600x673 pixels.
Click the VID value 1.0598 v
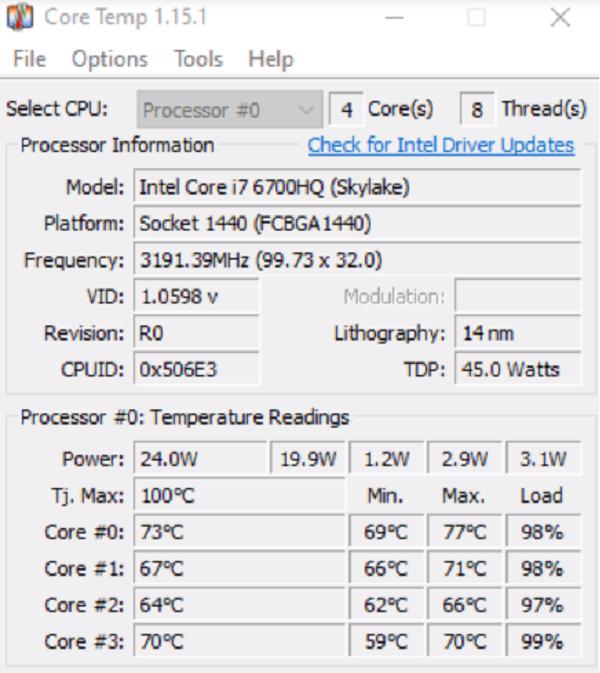[197, 296]
